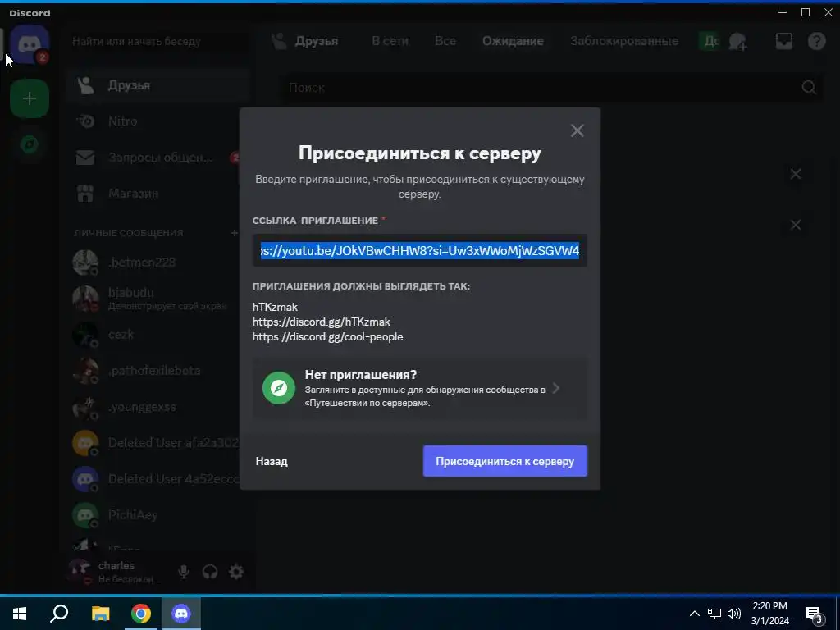Screen dimensions: 840x630
Task: Click the example text "https://discord.gg/cool-people"
Action: (x=328, y=337)
